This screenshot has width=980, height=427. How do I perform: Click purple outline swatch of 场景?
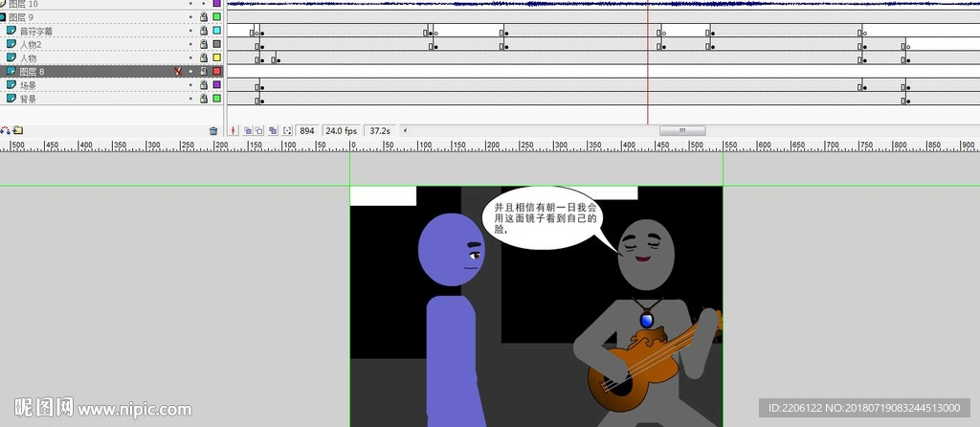click(217, 84)
